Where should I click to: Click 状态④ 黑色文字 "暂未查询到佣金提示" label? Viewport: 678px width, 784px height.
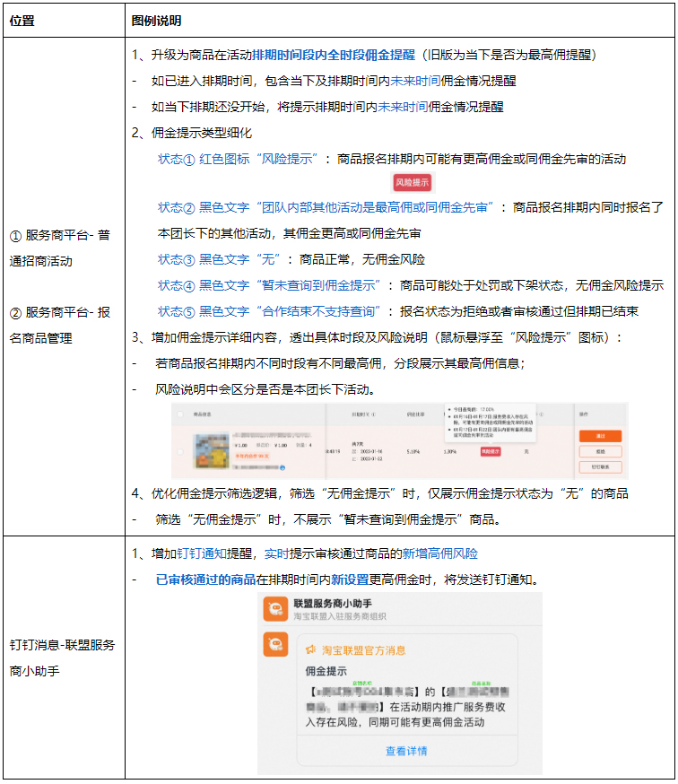(x=270, y=285)
